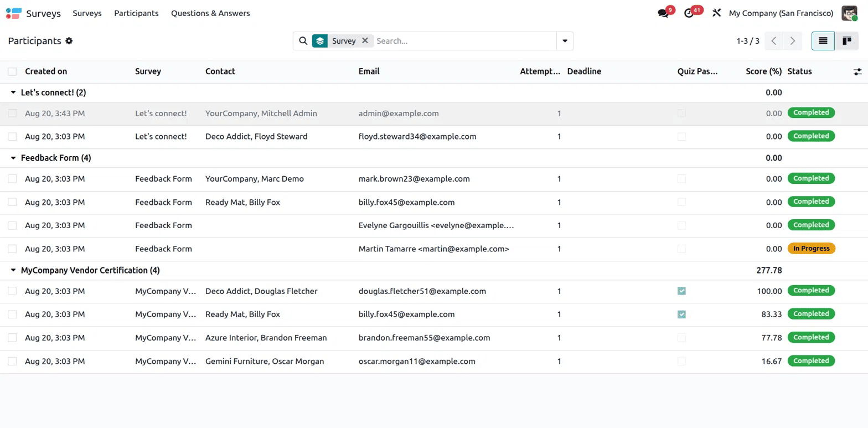Click the score 77.78 cell
The image size is (868, 428).
point(772,338)
